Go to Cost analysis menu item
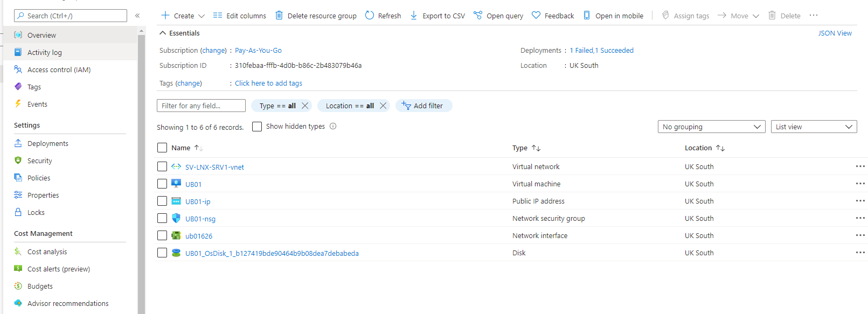The width and height of the screenshot is (868, 314). tap(47, 252)
